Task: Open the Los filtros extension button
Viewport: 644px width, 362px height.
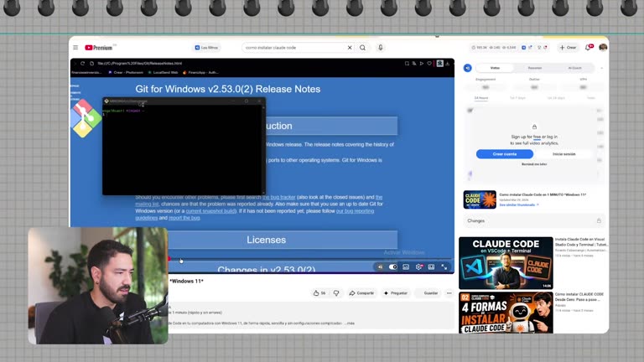Action: click(x=206, y=48)
